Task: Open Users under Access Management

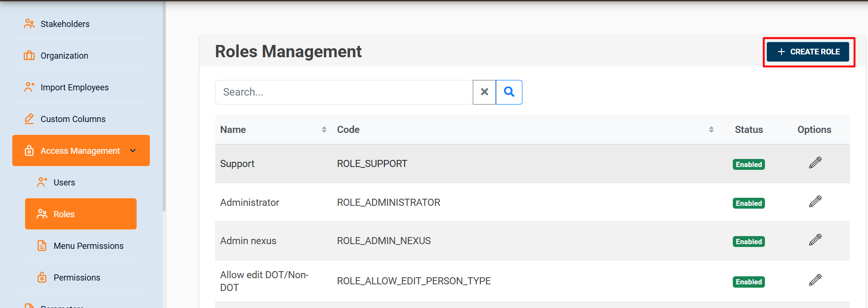Action: 64,182
